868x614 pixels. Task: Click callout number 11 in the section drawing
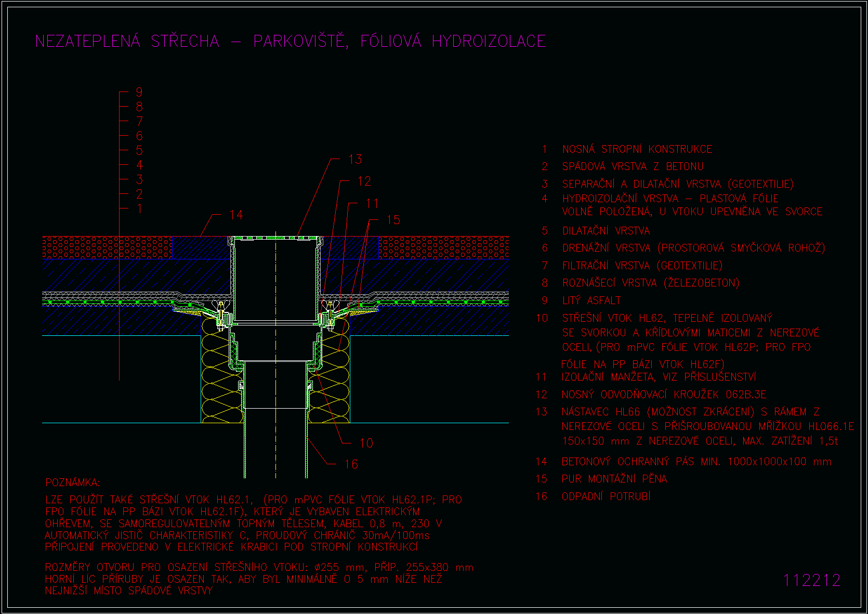pos(373,203)
